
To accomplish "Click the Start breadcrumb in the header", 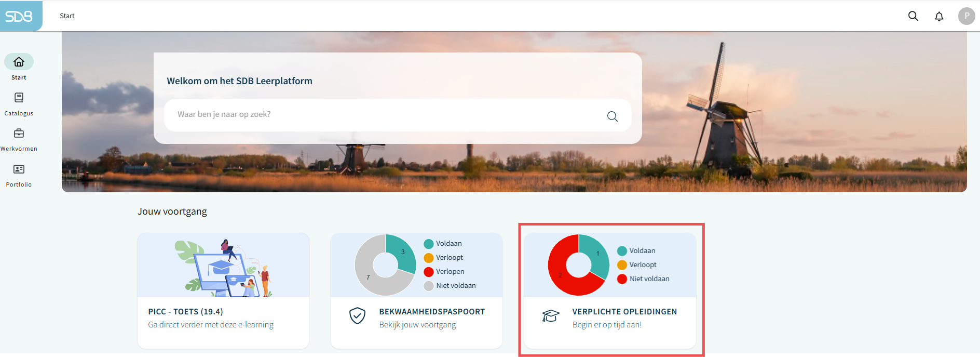I will pos(67,16).
